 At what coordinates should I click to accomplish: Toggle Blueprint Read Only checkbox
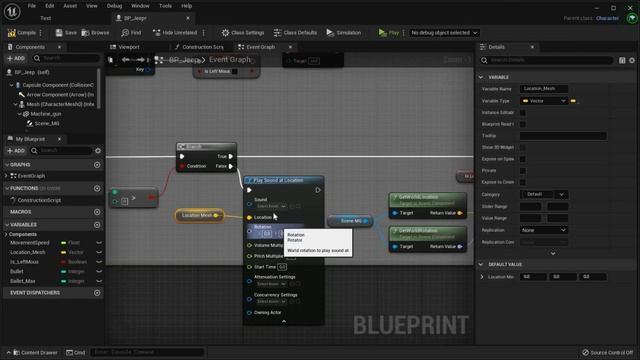[x=522, y=124]
